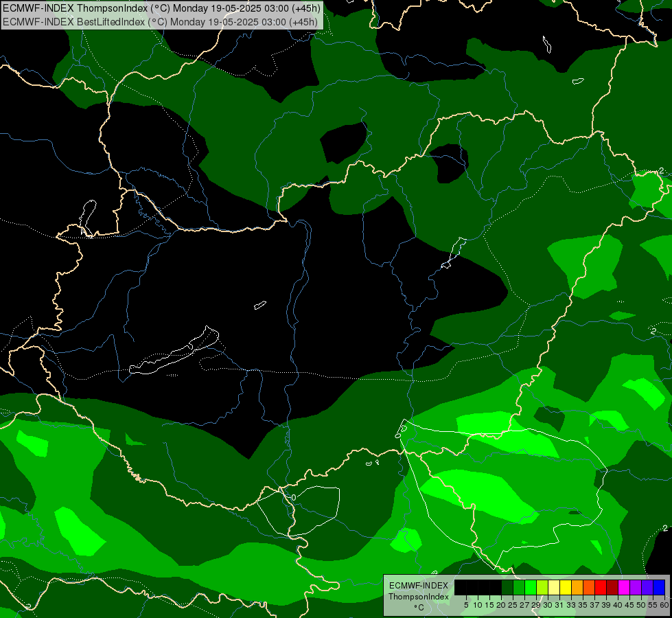672x618 pixels.
Task: Click the legend scale value 25
Action: coord(513,605)
